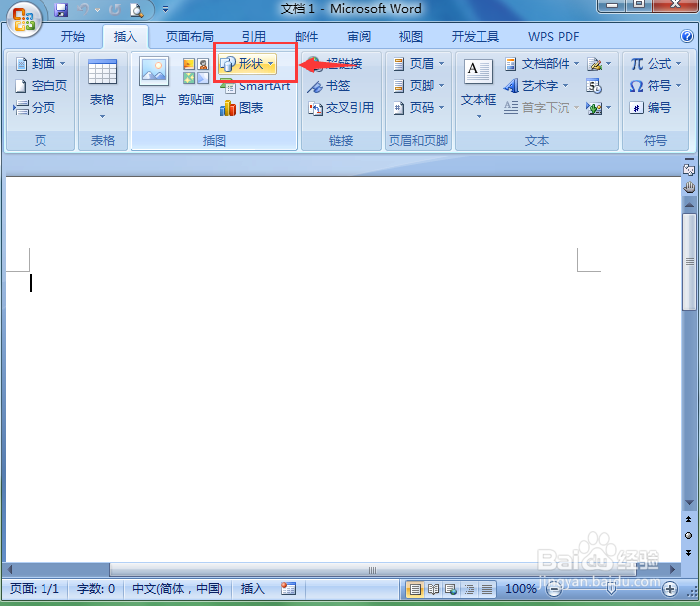The width and height of the screenshot is (700, 606).
Task: Insert a SmartArt graphic
Action: 255,86
